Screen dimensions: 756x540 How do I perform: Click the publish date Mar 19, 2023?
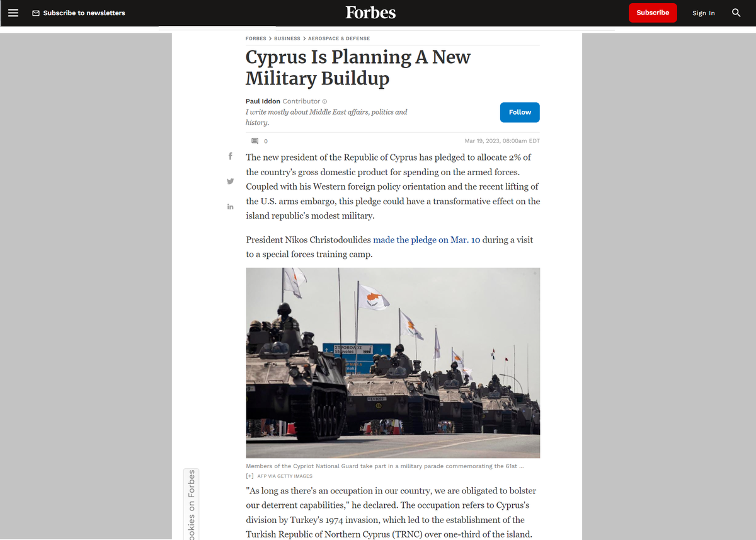502,141
